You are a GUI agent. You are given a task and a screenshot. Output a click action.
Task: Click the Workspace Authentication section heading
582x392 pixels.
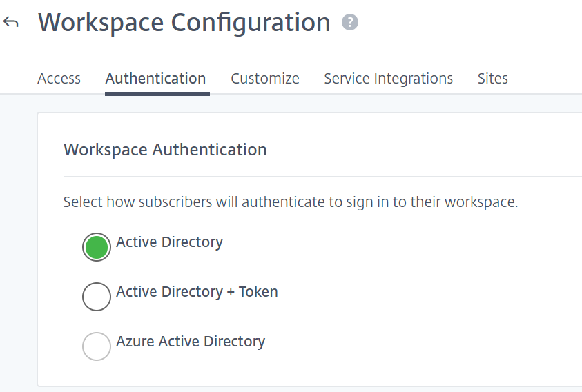coord(165,150)
